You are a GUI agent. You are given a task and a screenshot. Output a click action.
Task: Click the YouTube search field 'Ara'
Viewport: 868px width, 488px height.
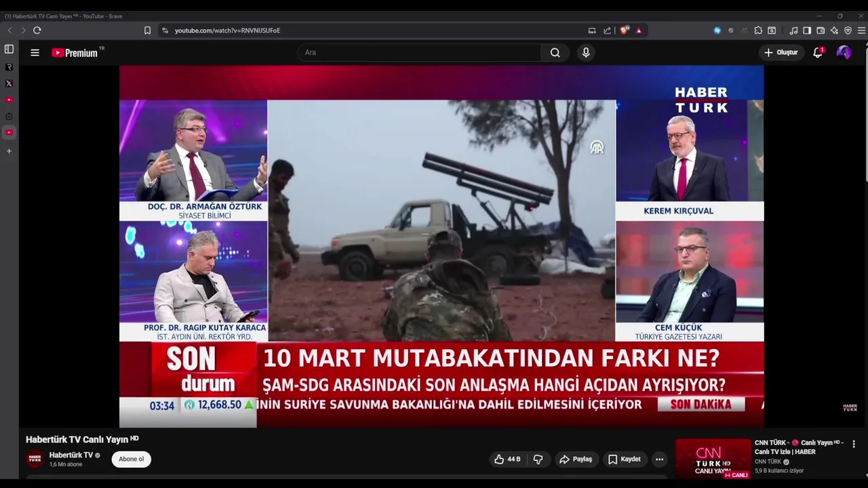tap(419, 52)
